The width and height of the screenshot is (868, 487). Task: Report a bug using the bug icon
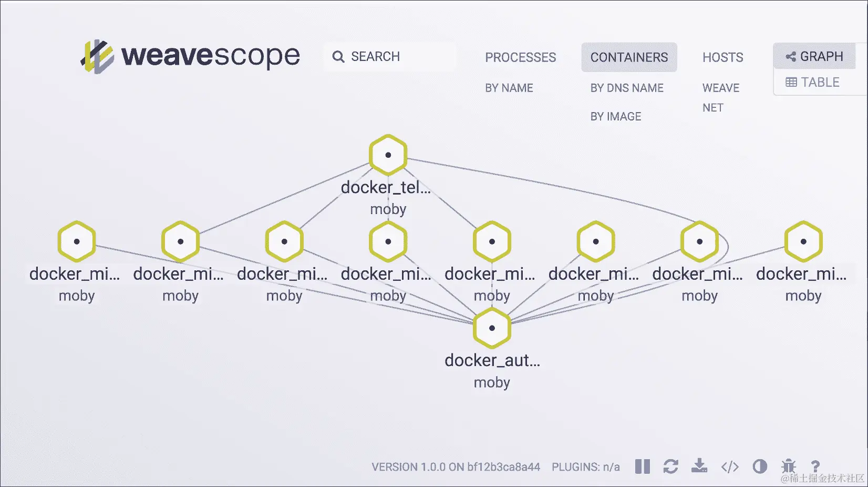[x=789, y=466]
